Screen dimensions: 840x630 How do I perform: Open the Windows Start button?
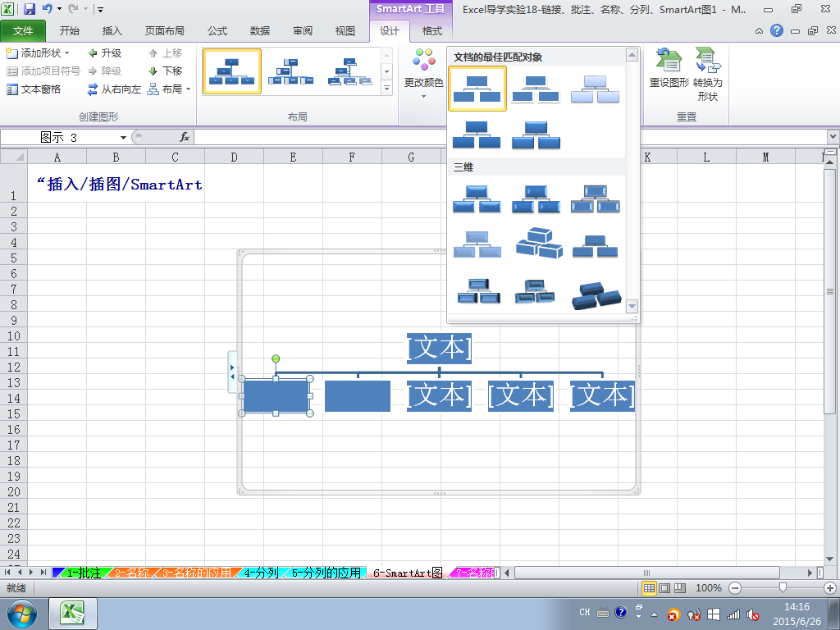point(22,614)
